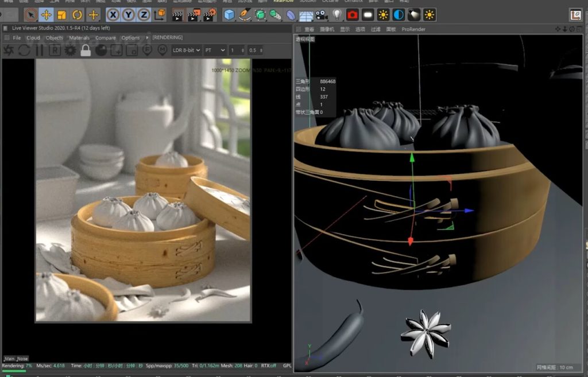Viewport: 588px width, 377px height.
Task: Reset the render data with R icon
Action: pos(55,50)
